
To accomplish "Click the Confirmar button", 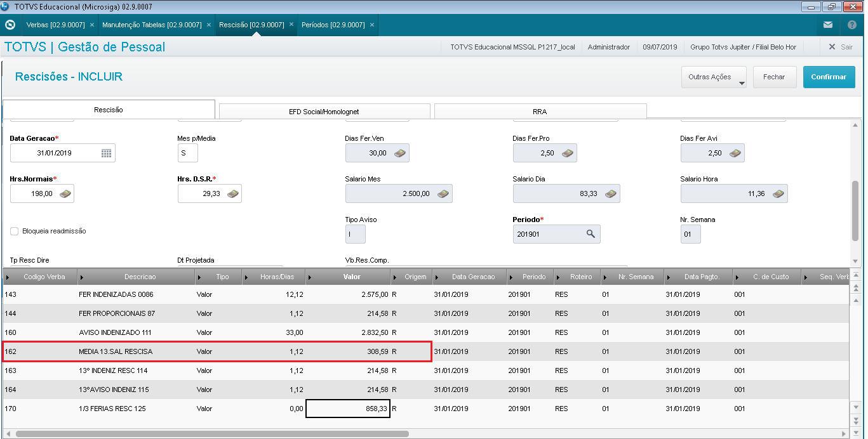I will coord(829,77).
